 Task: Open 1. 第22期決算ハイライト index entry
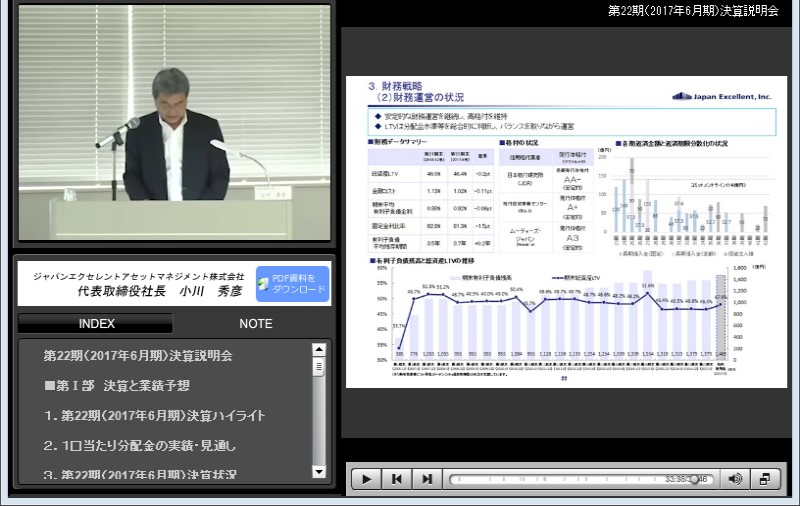[x=155, y=416]
